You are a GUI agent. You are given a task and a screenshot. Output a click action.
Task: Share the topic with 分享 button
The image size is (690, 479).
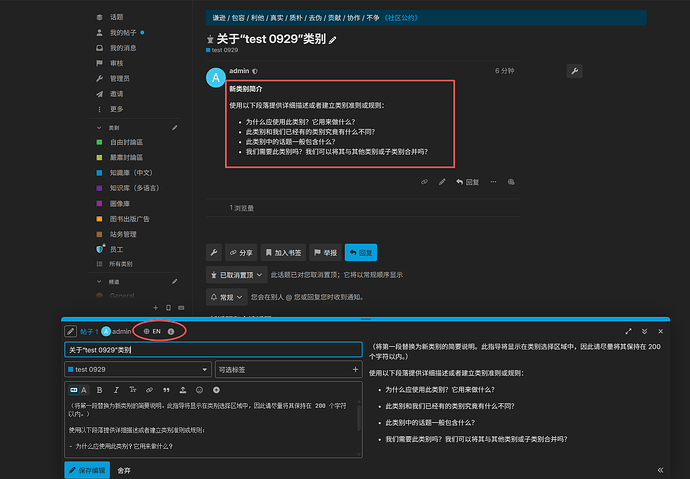(x=241, y=252)
